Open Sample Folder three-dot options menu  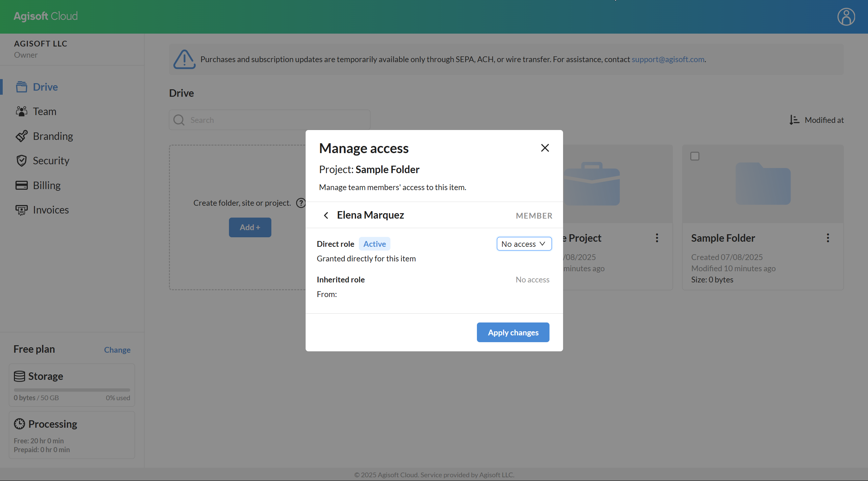pyautogui.click(x=828, y=238)
